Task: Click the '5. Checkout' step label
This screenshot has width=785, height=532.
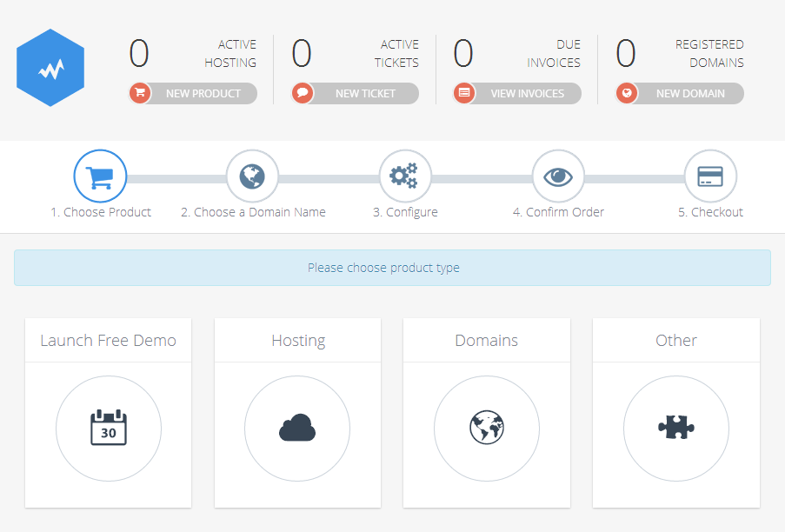Action: pos(710,212)
